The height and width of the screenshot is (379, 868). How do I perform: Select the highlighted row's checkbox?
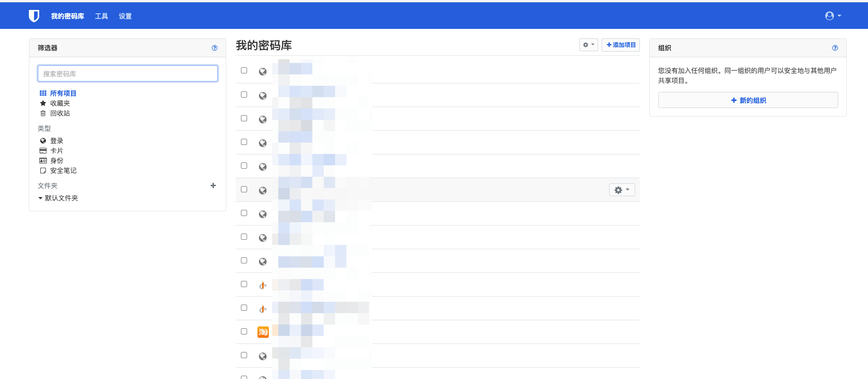(x=244, y=189)
